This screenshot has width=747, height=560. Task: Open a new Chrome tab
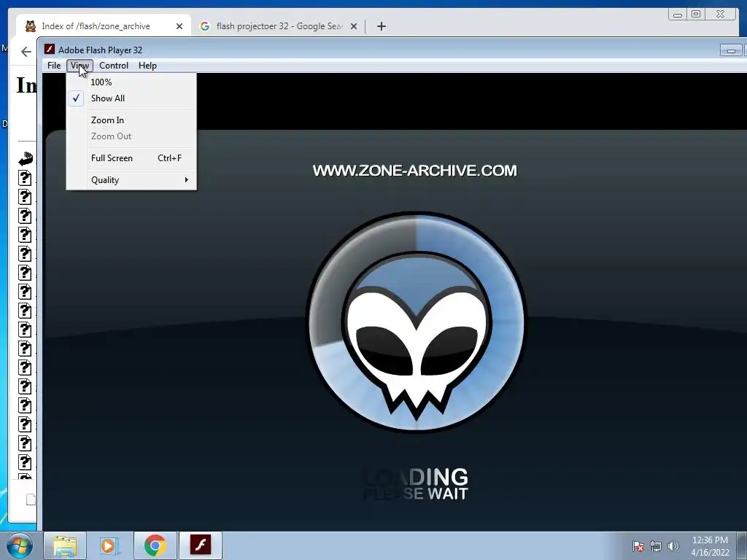click(381, 26)
